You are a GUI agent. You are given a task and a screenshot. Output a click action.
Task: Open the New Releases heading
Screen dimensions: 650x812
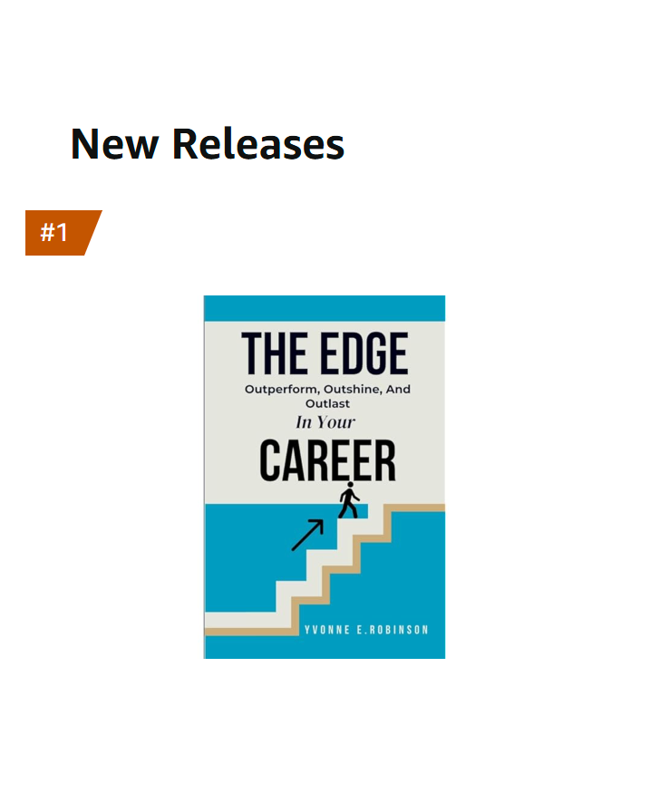pyautogui.click(x=208, y=144)
